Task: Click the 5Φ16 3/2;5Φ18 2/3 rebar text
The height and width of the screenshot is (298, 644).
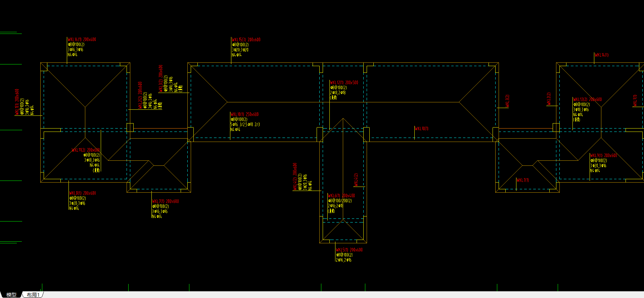Action: pos(245,125)
